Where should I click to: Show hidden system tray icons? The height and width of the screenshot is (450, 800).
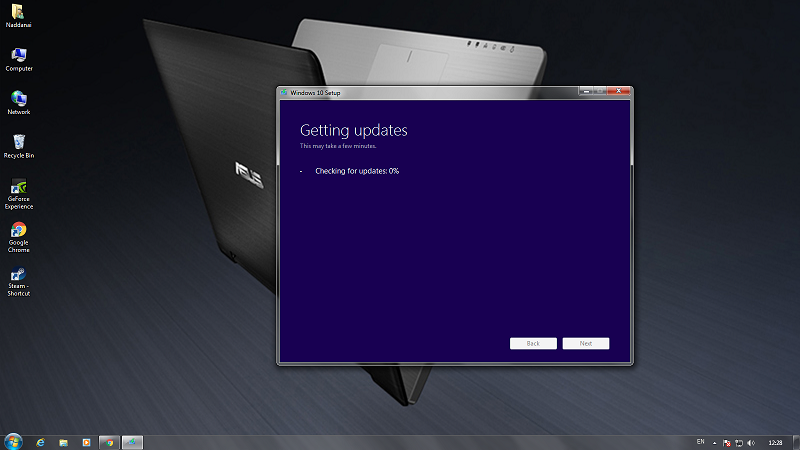point(714,443)
